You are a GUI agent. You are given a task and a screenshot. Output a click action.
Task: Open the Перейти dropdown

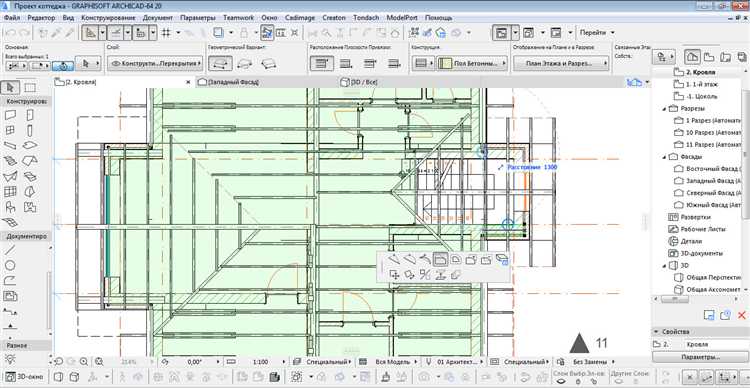pos(597,33)
